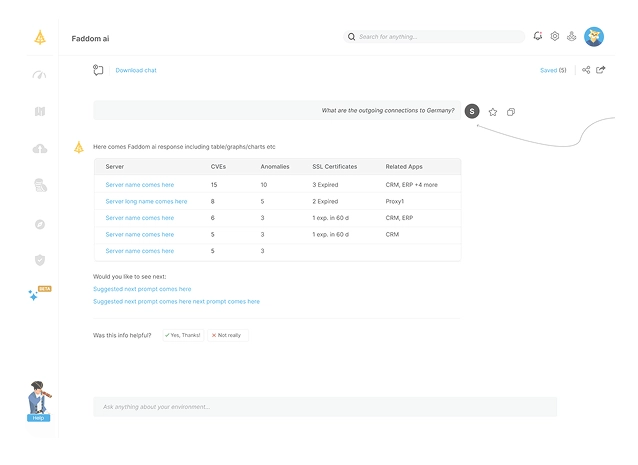
Task: Open the shield security icon in sidebar
Action: tap(40, 259)
